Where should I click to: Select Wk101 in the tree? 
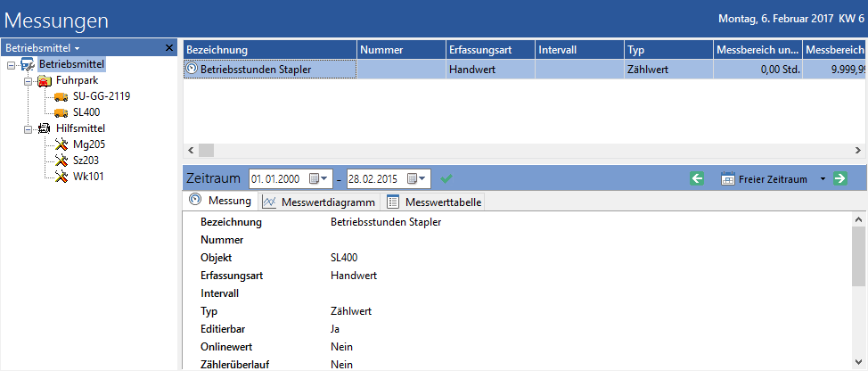[88, 177]
